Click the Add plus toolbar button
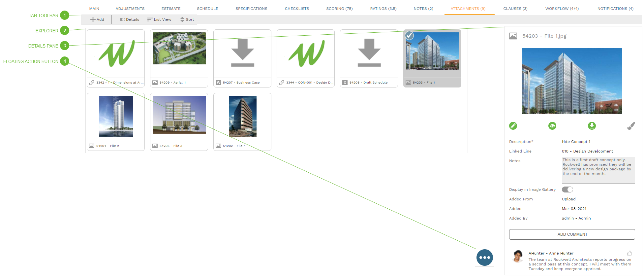The image size is (644, 277). [97, 19]
